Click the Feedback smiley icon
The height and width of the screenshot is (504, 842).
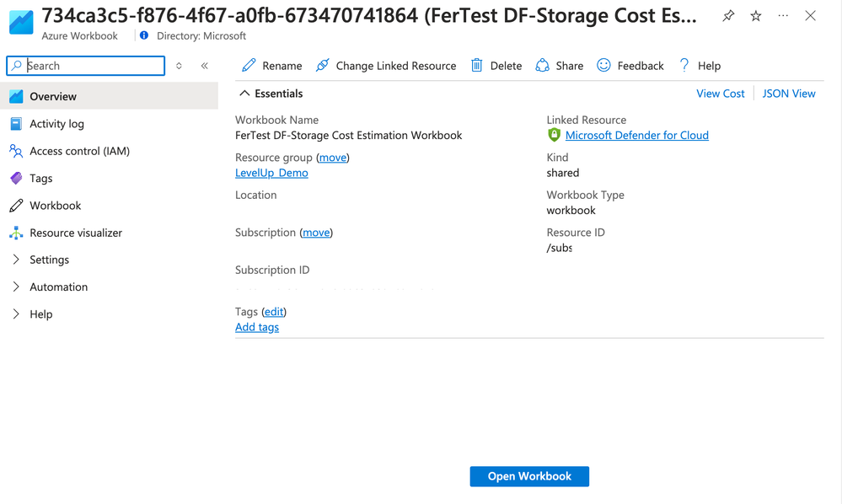[x=603, y=66]
